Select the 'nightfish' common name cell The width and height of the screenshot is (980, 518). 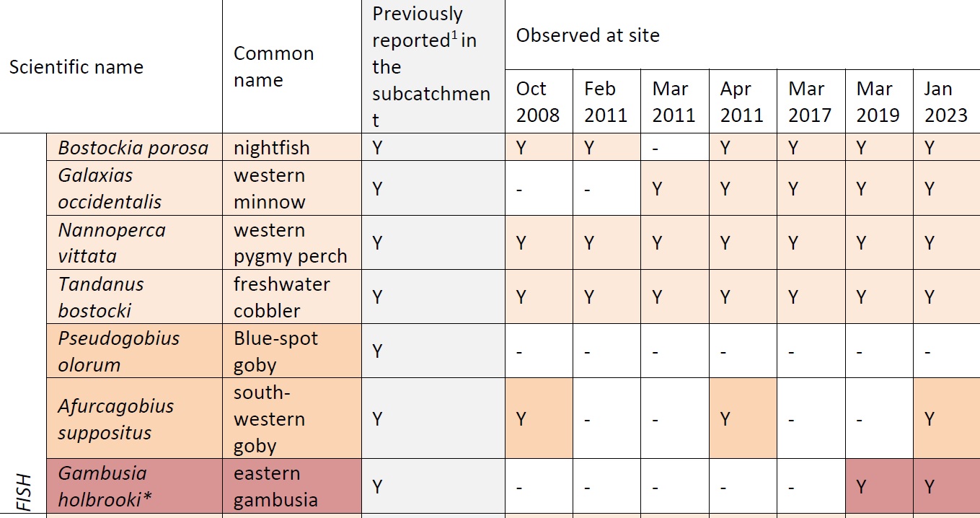[x=271, y=148]
